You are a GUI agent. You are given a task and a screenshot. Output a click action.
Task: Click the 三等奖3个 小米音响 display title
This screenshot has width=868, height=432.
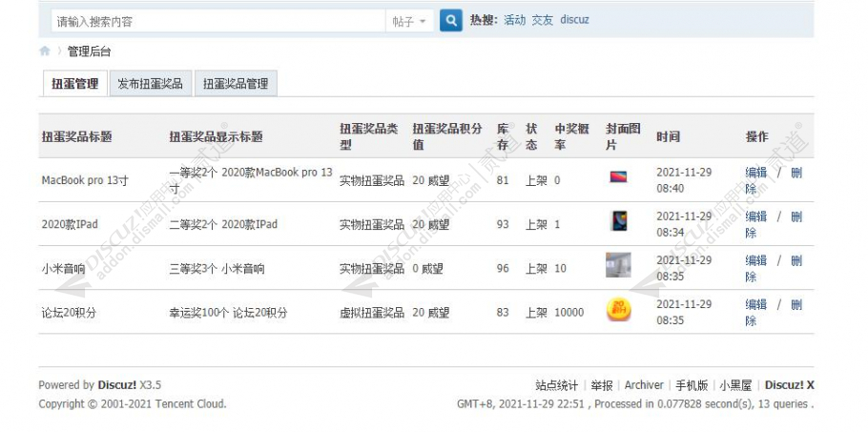click(x=217, y=269)
